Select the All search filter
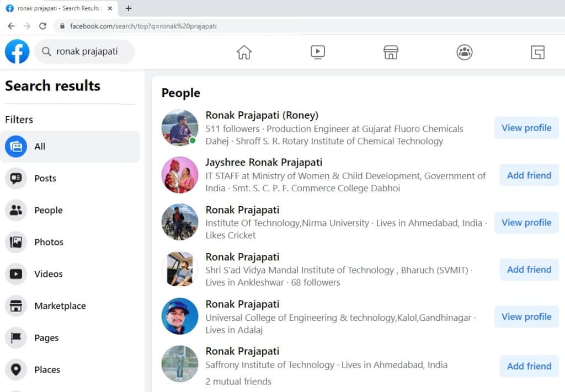Viewport: 565px width, 392px height. click(40, 146)
